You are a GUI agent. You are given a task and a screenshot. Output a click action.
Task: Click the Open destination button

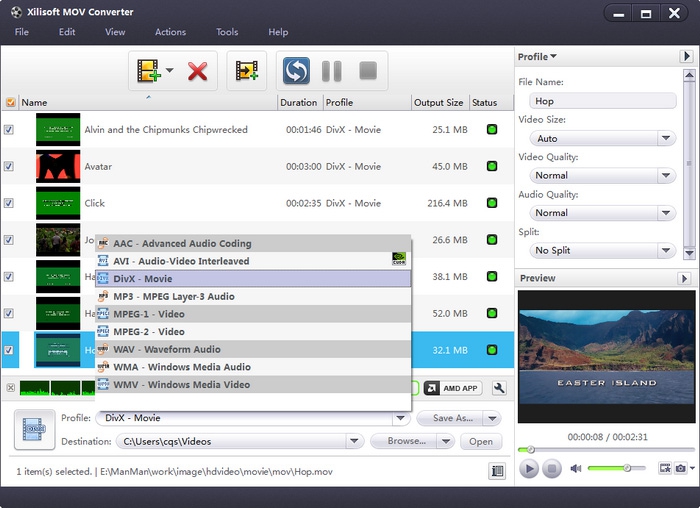click(x=481, y=441)
